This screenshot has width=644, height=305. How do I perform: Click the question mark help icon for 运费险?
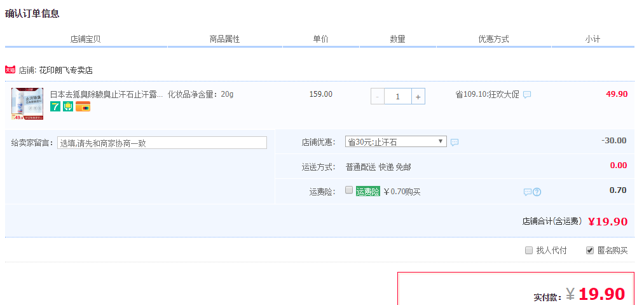[x=537, y=192]
